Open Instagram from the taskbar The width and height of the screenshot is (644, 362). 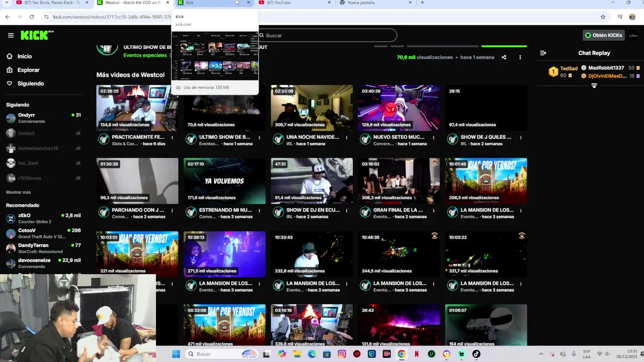click(342, 354)
